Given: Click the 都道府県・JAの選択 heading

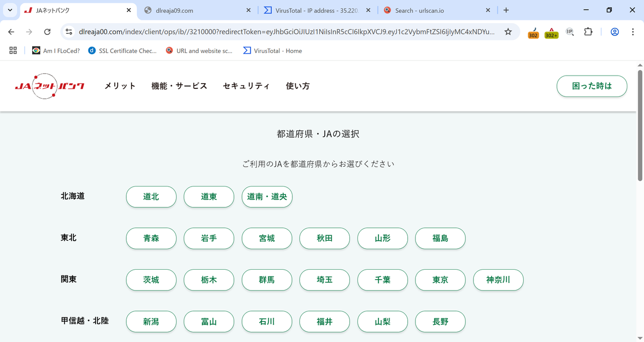Looking at the screenshot, I should point(318,134).
